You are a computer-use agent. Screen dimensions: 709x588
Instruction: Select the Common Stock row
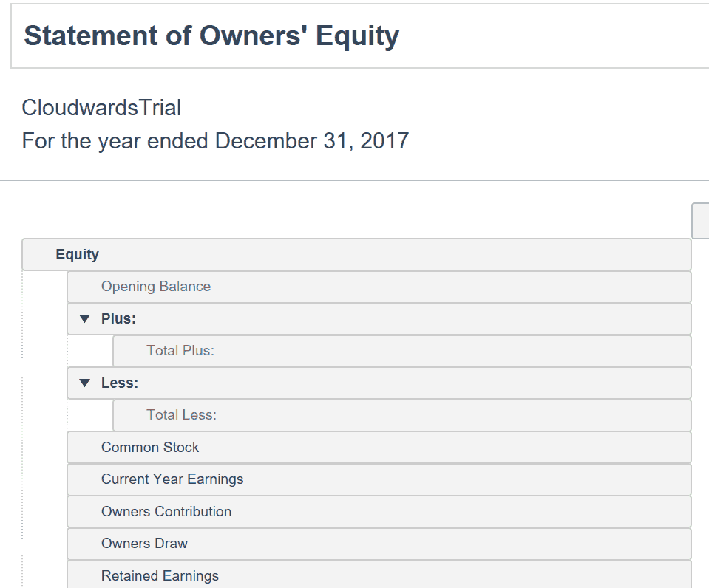click(x=379, y=447)
